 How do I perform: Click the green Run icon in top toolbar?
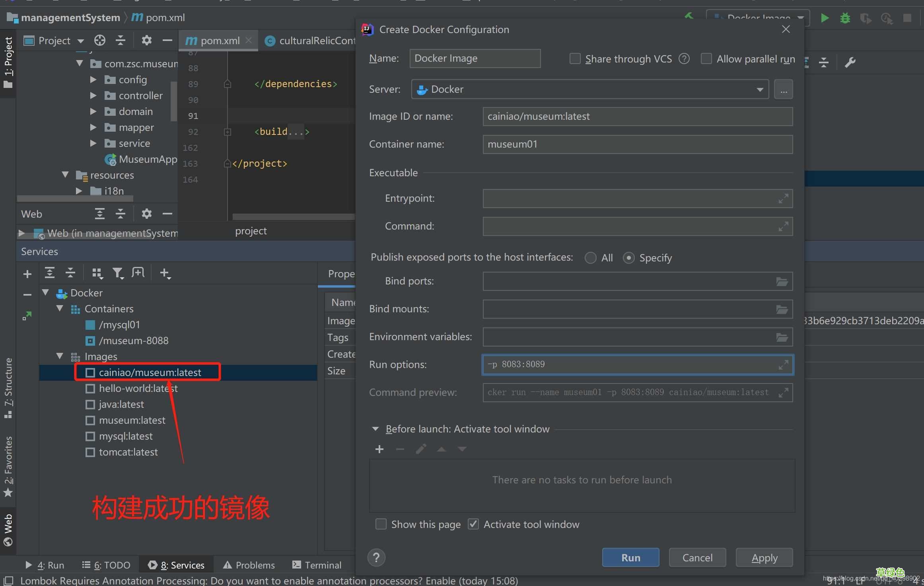click(825, 18)
